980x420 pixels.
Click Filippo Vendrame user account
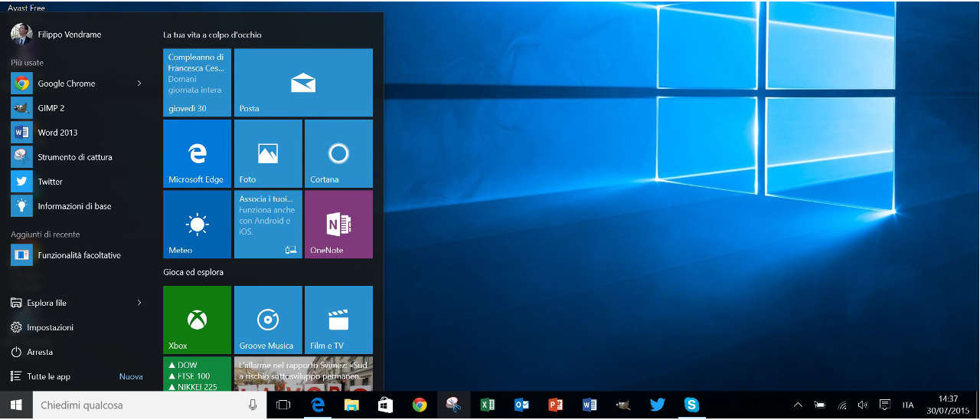coord(56,34)
